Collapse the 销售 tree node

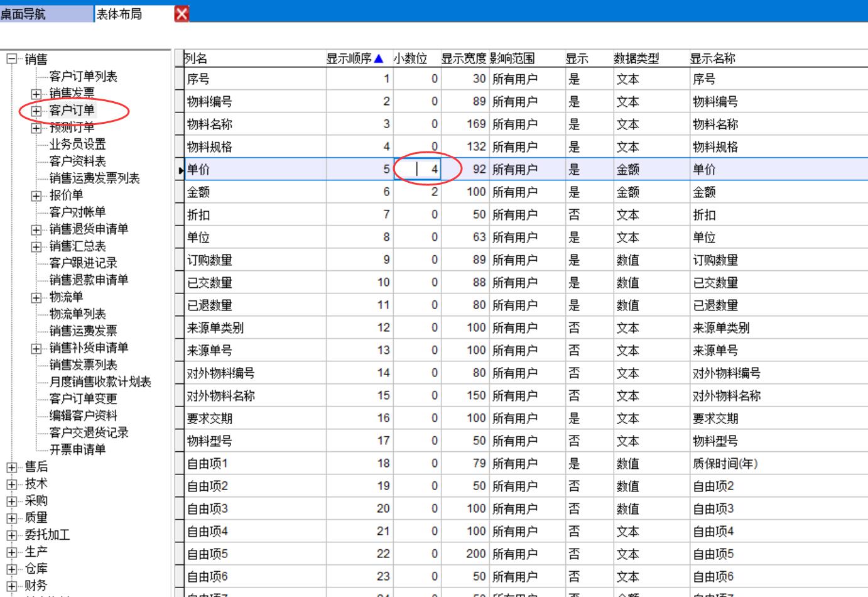pyautogui.click(x=12, y=59)
